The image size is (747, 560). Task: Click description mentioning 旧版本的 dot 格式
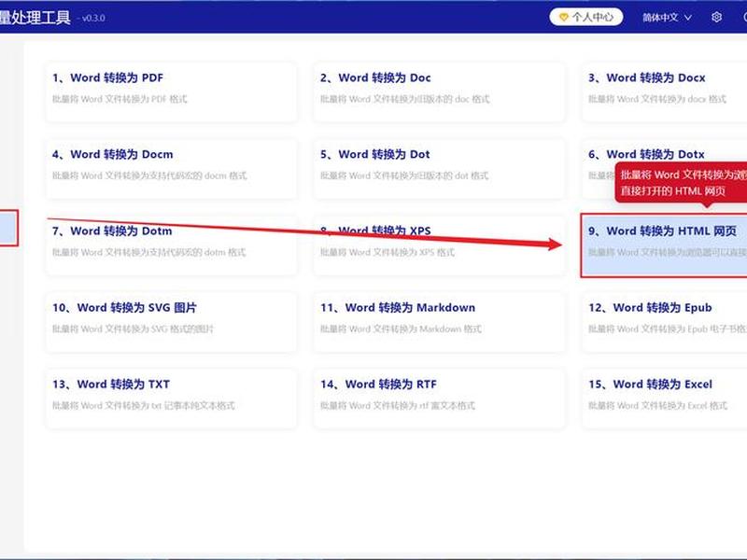404,175
